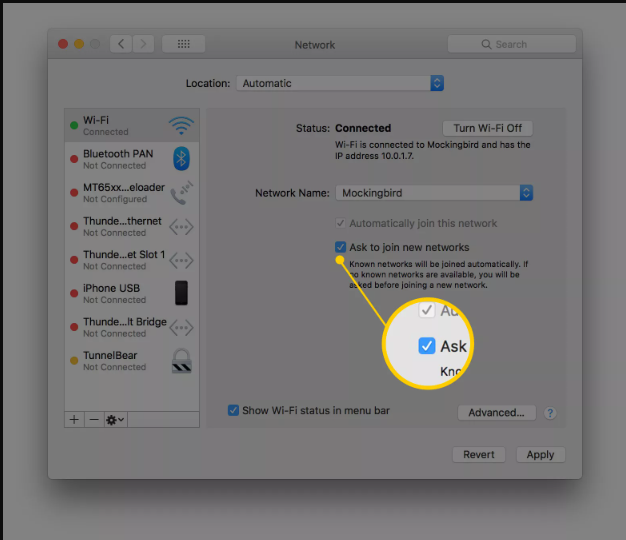Click the iPhone USB device icon
Image resolution: width=626 pixels, height=540 pixels.
click(181, 293)
